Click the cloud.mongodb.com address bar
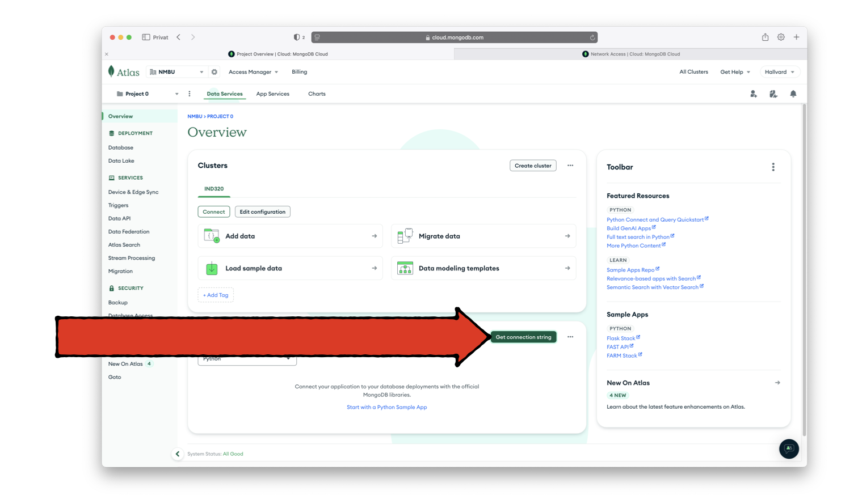This screenshot has width=858, height=504. [x=454, y=37]
